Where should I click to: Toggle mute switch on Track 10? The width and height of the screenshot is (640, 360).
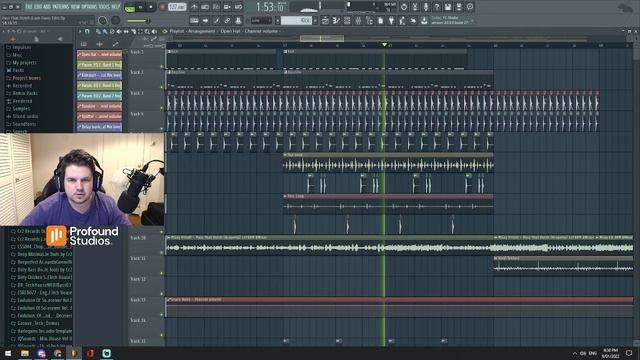pyautogui.click(x=161, y=253)
